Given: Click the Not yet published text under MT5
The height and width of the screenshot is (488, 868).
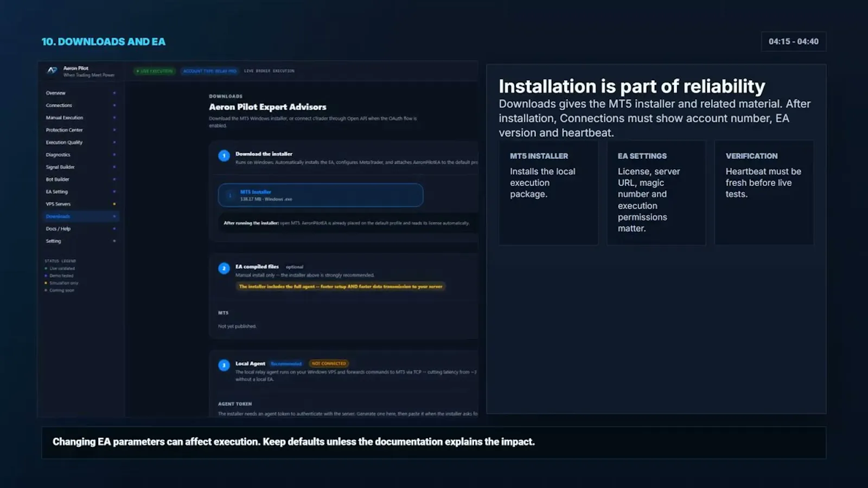Looking at the screenshot, I should pos(237,326).
